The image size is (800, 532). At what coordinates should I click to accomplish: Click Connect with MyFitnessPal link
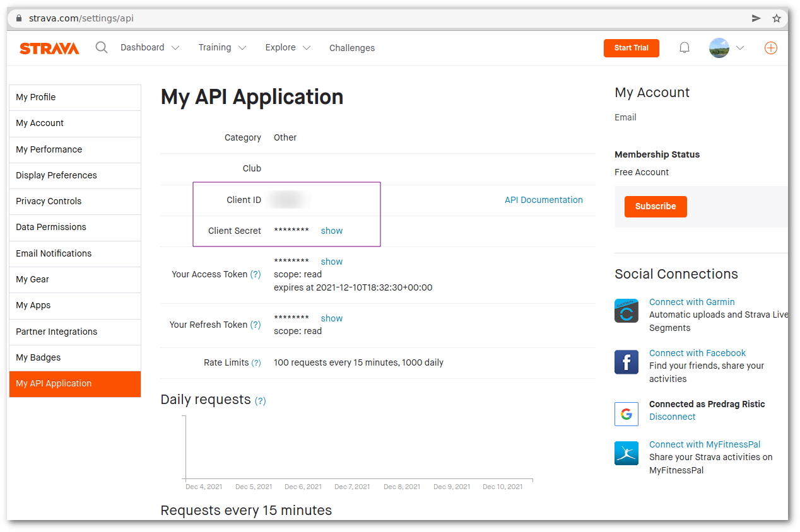tap(705, 444)
